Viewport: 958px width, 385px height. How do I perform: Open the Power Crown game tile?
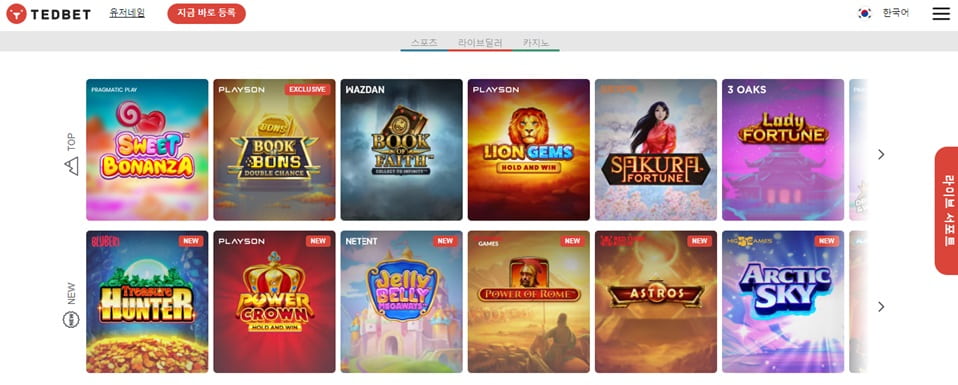pyautogui.click(x=274, y=302)
